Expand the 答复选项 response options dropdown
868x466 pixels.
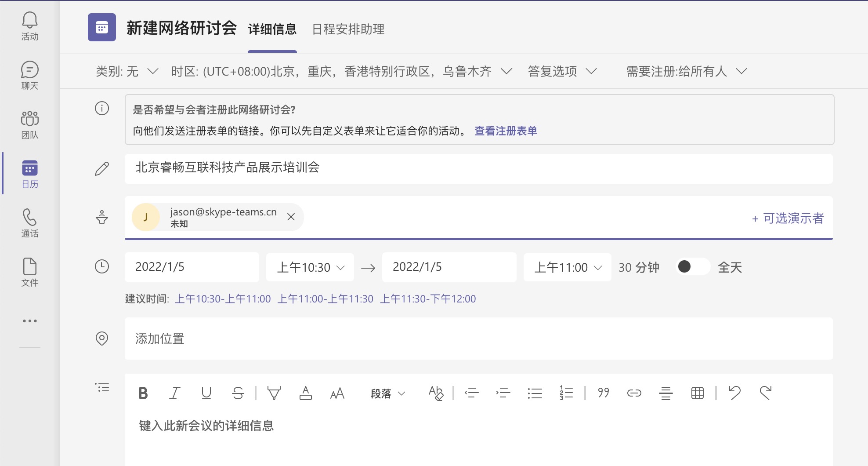[x=562, y=71]
